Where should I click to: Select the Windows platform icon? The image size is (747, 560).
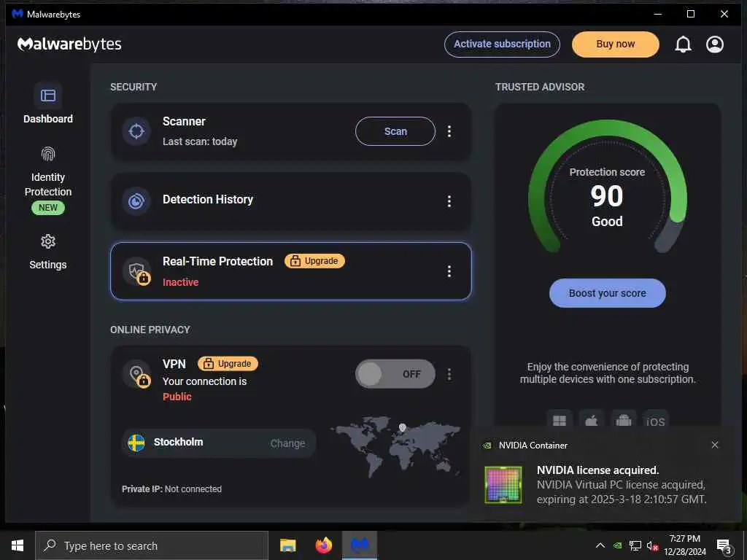pos(560,420)
